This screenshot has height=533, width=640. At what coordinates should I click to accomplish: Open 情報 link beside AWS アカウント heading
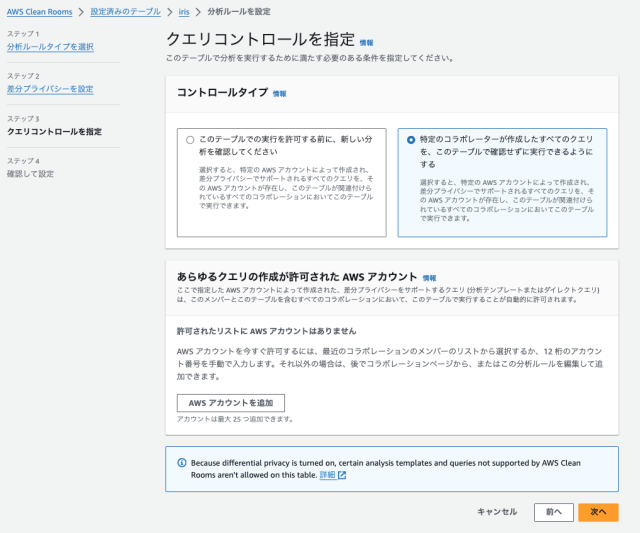tap(429, 278)
